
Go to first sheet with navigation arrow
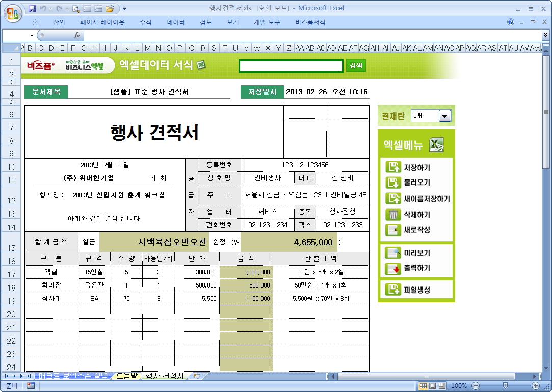6,376
